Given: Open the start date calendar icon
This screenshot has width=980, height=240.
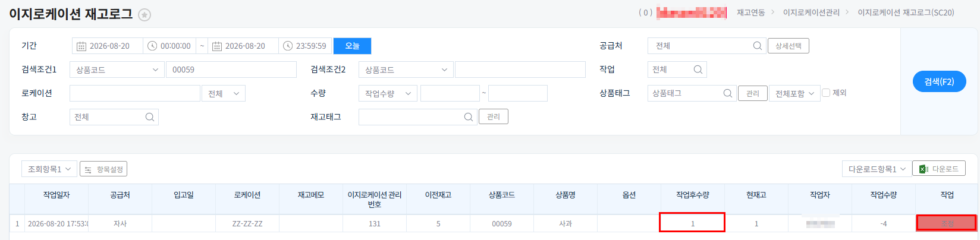Looking at the screenshot, I should coord(81,46).
